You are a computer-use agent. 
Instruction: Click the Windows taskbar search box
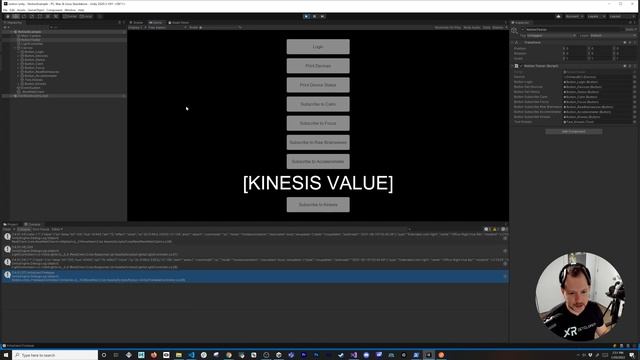55,355
